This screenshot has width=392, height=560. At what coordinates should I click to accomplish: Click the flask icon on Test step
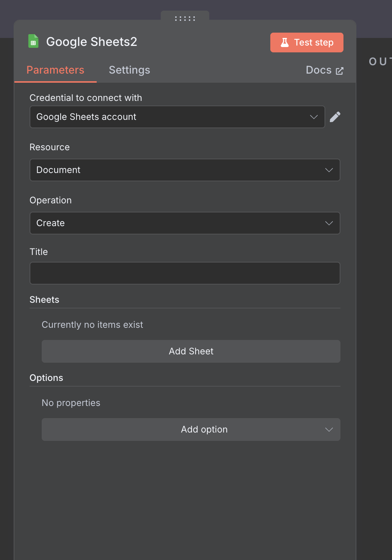[x=285, y=42]
